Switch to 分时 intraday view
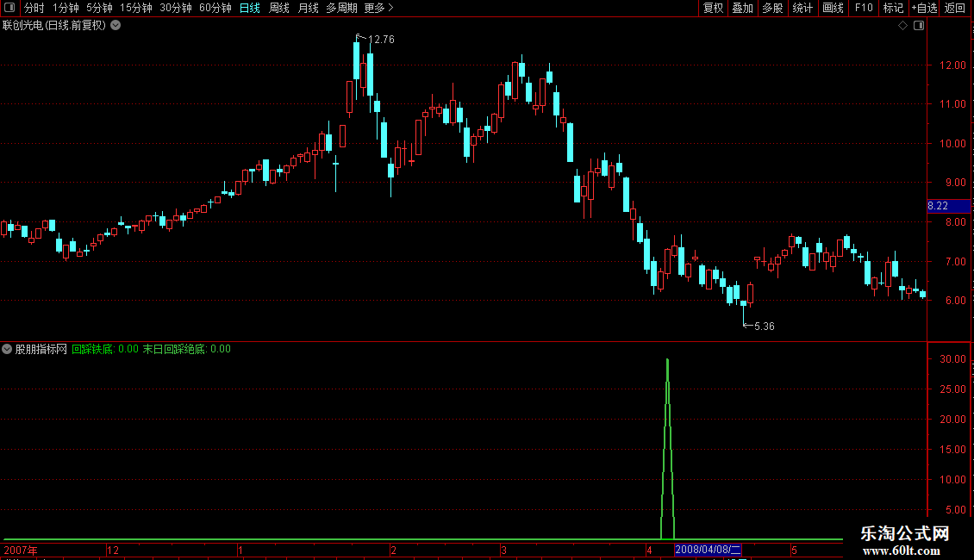The image size is (974, 560). (x=34, y=8)
